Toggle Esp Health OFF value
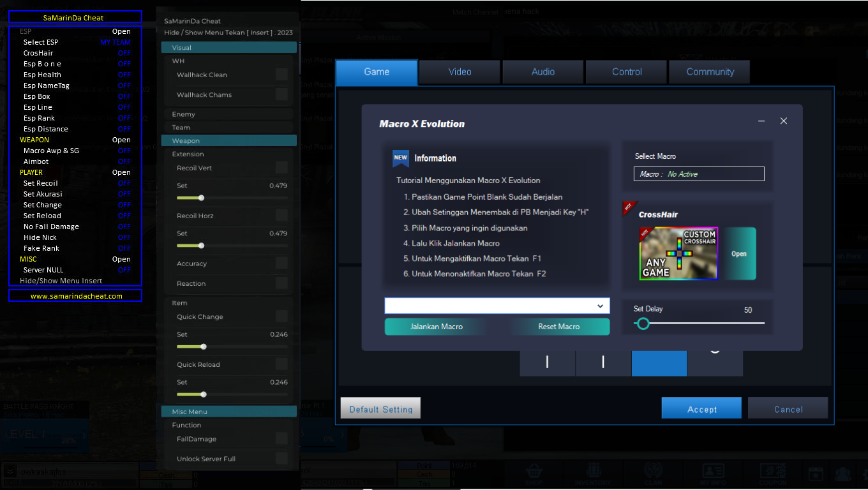Image resolution: width=868 pixels, height=490 pixels. (x=124, y=75)
